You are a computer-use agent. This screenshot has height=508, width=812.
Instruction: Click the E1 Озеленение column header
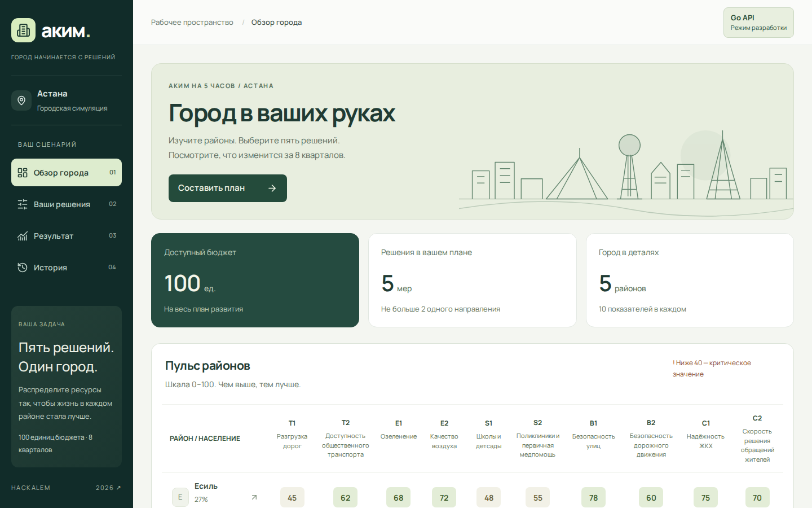[x=399, y=430]
